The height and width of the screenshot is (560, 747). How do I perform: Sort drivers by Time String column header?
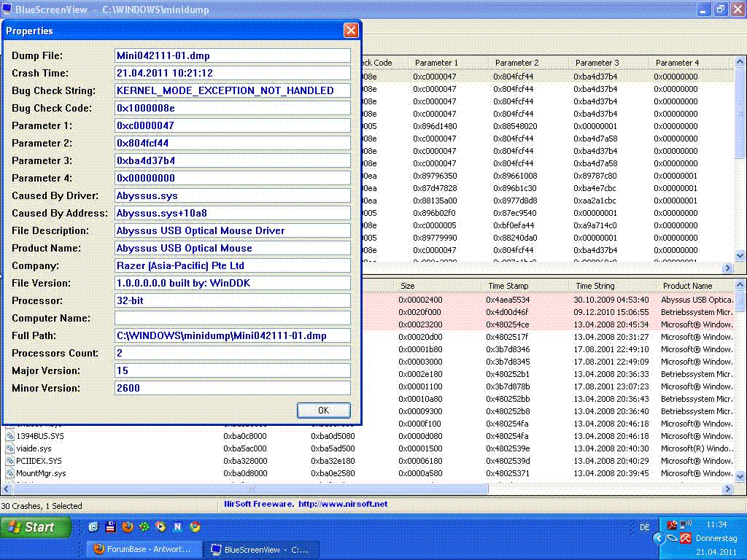[x=612, y=286]
